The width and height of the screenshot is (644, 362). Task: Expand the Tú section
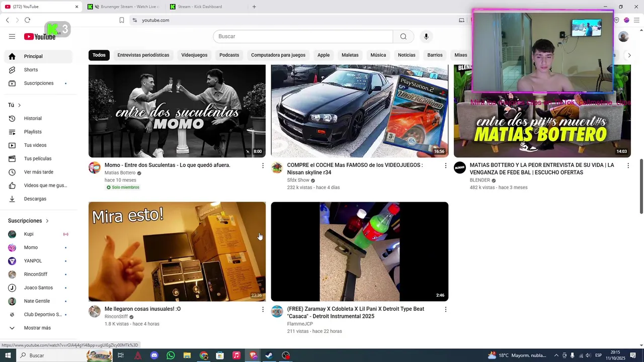(x=15, y=105)
